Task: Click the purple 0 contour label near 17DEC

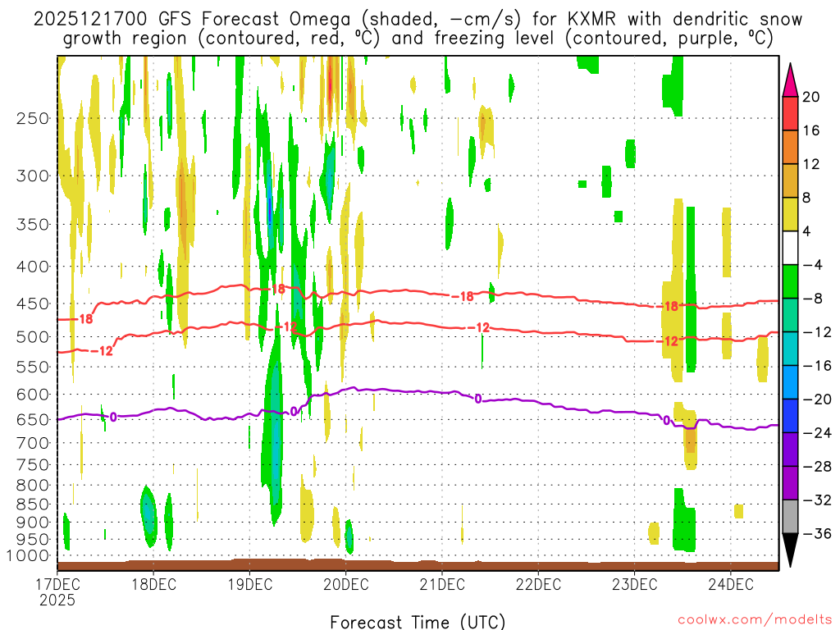Action: pos(113,417)
